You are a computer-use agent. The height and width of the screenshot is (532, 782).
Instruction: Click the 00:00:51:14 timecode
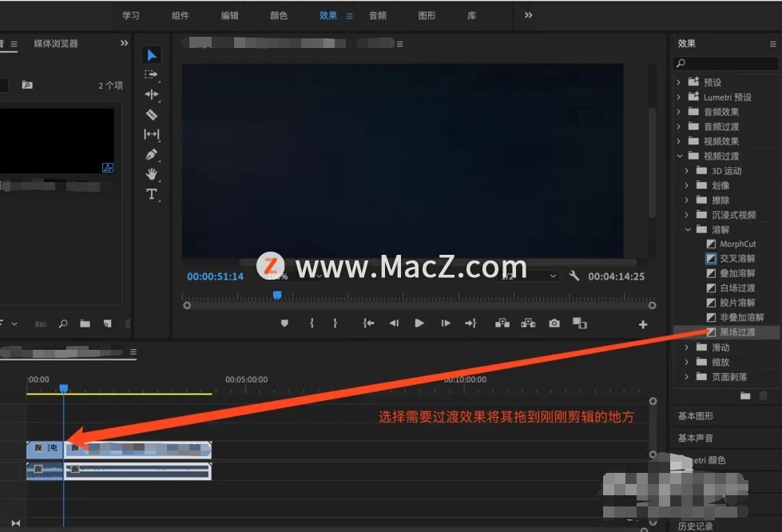216,276
